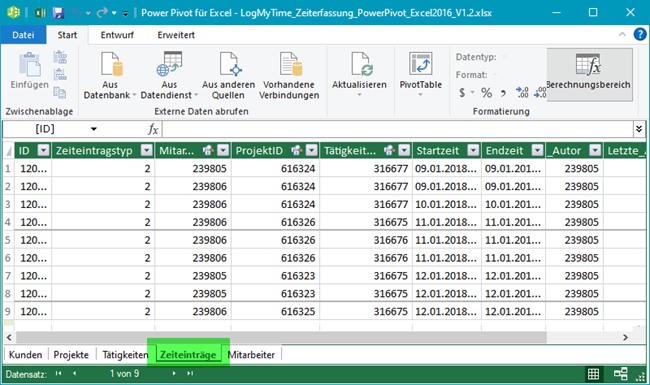
Task: Switch to grid data view icon
Action: [x=593, y=374]
